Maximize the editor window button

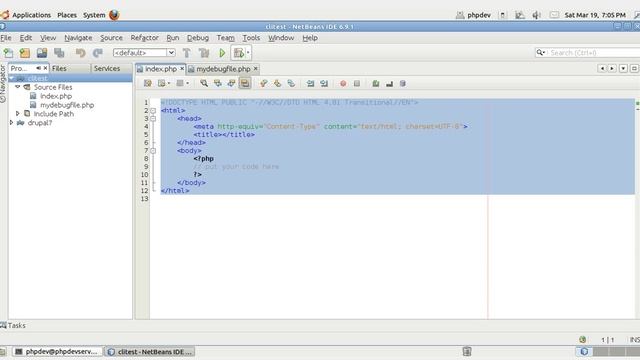pos(634,69)
